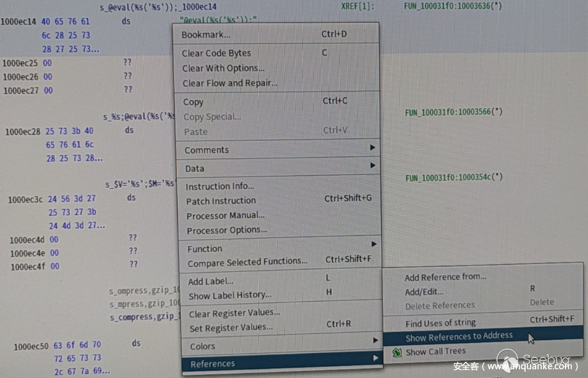Click Bookmark... in context menu
The height and width of the screenshot is (378, 588).
pyautogui.click(x=205, y=35)
